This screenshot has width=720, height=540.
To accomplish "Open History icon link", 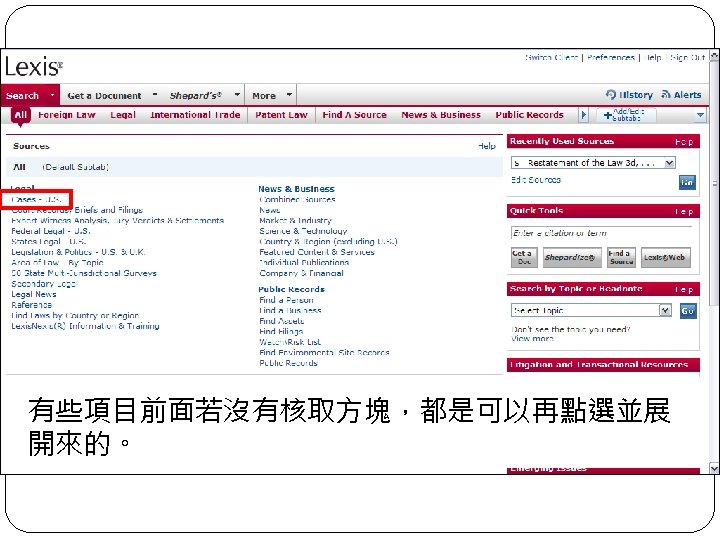I will tap(629, 95).
